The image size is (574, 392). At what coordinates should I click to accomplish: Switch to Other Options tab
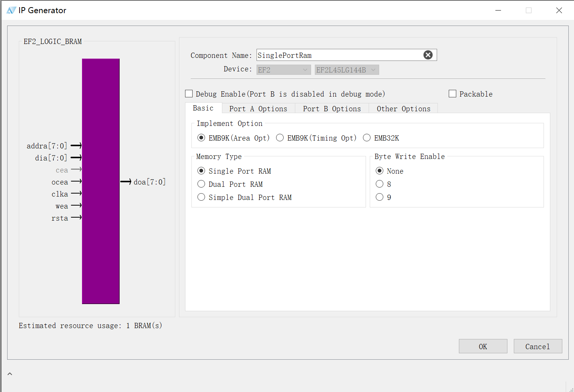(x=404, y=109)
